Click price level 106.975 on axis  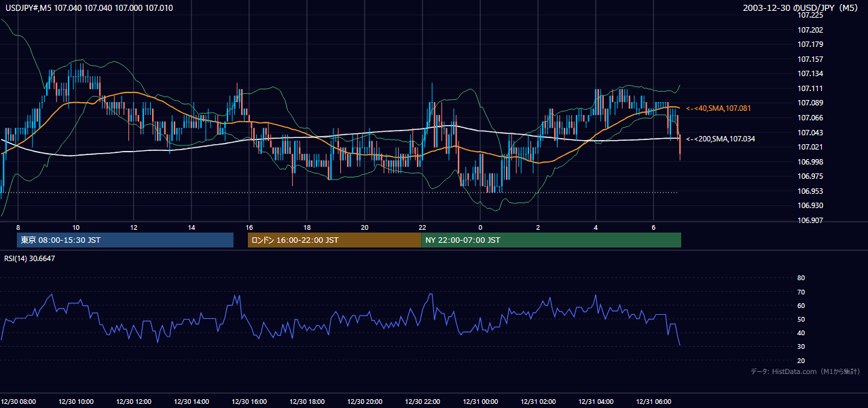tap(810, 176)
